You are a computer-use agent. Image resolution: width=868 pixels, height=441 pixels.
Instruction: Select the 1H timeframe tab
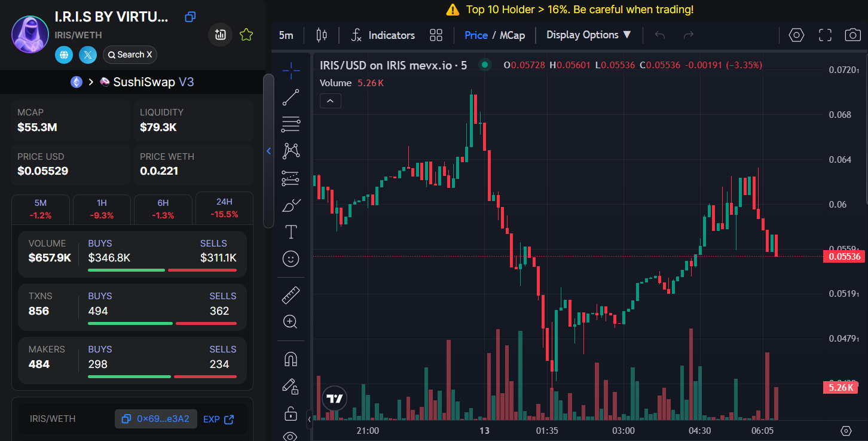[x=102, y=209]
